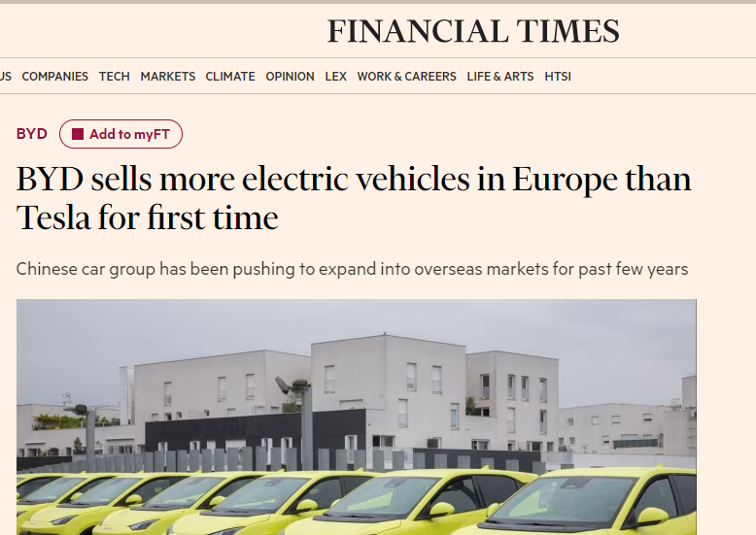The image size is (756, 535).
Task: Open the Life & Arts section
Action: tap(499, 77)
